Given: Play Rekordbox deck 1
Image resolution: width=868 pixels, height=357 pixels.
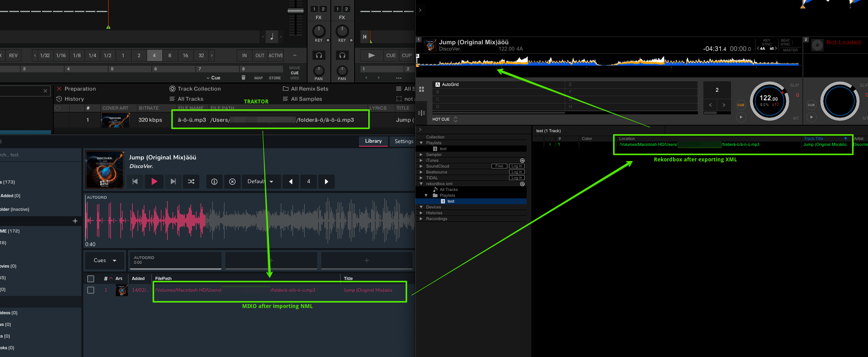Looking at the screenshot, I should (x=741, y=117).
